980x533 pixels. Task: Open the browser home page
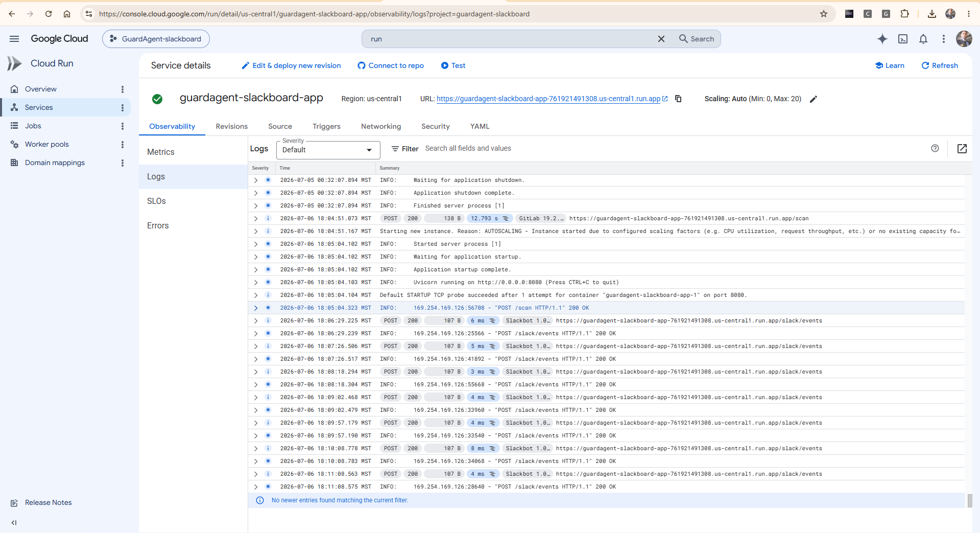[67, 14]
